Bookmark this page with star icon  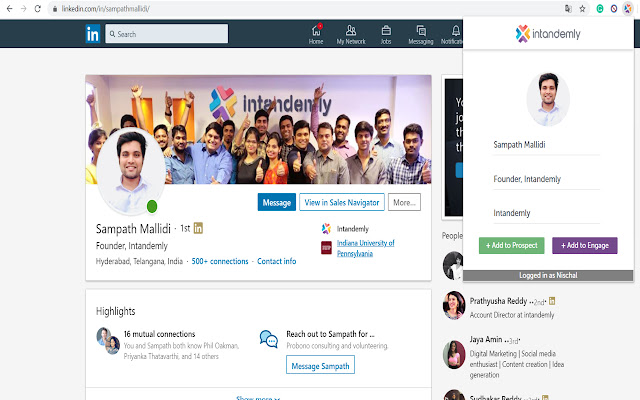[x=582, y=9]
